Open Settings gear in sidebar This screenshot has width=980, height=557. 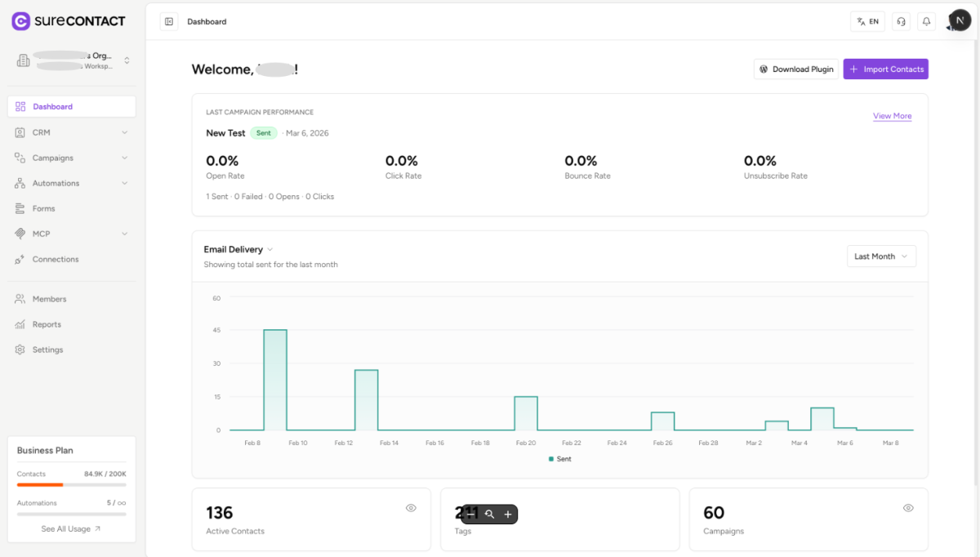[x=47, y=350]
